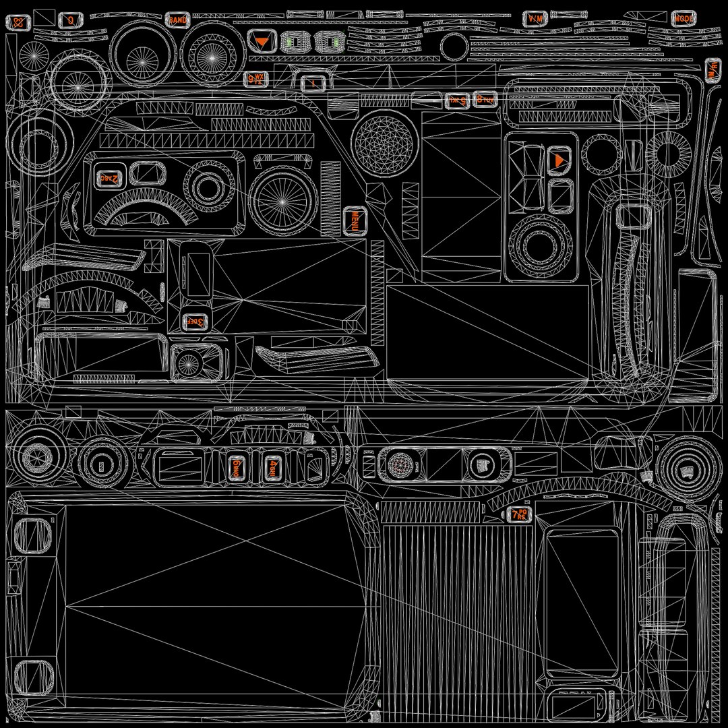
Task: Click the orange MODE key label
Action: (x=684, y=19)
